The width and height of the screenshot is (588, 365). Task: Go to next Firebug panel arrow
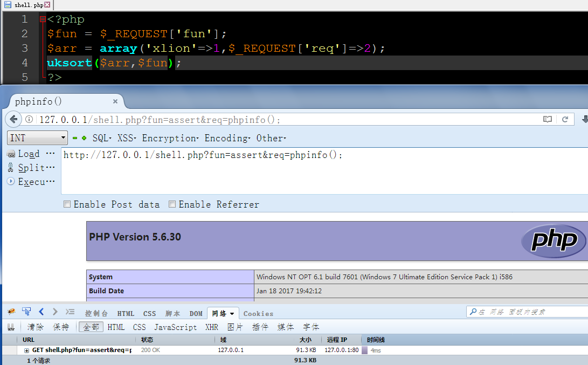(x=55, y=312)
